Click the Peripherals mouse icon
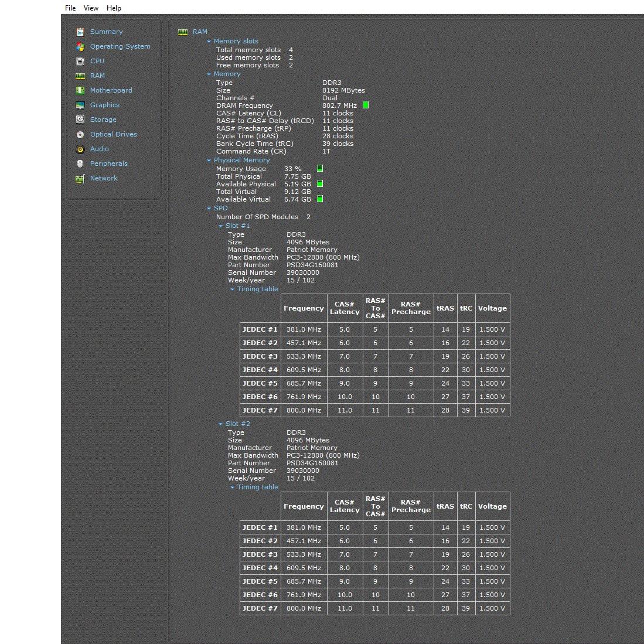Image resolution: width=644 pixels, height=644 pixels. 80,163
